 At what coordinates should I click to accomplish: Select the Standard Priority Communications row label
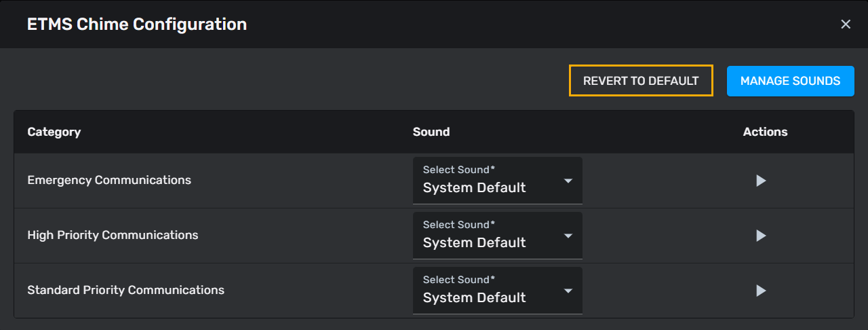[x=125, y=290]
